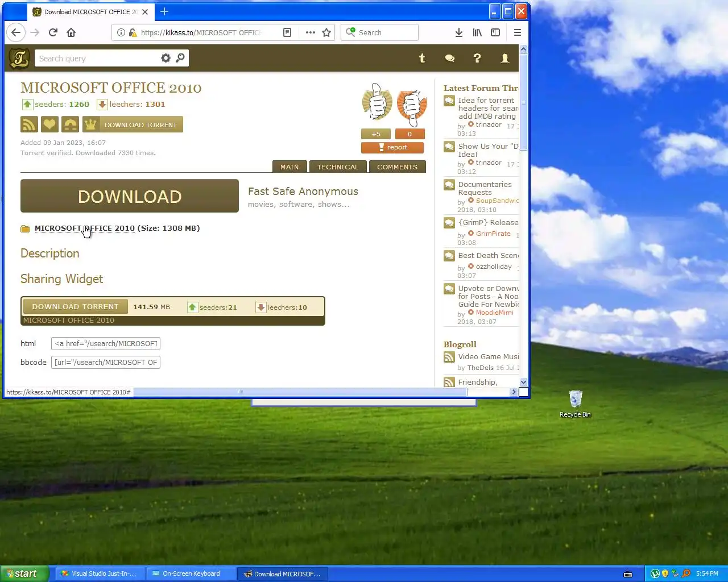Close the Download MICROSOFT OFFICE tab
The width and height of the screenshot is (728, 582).
pyautogui.click(x=145, y=11)
